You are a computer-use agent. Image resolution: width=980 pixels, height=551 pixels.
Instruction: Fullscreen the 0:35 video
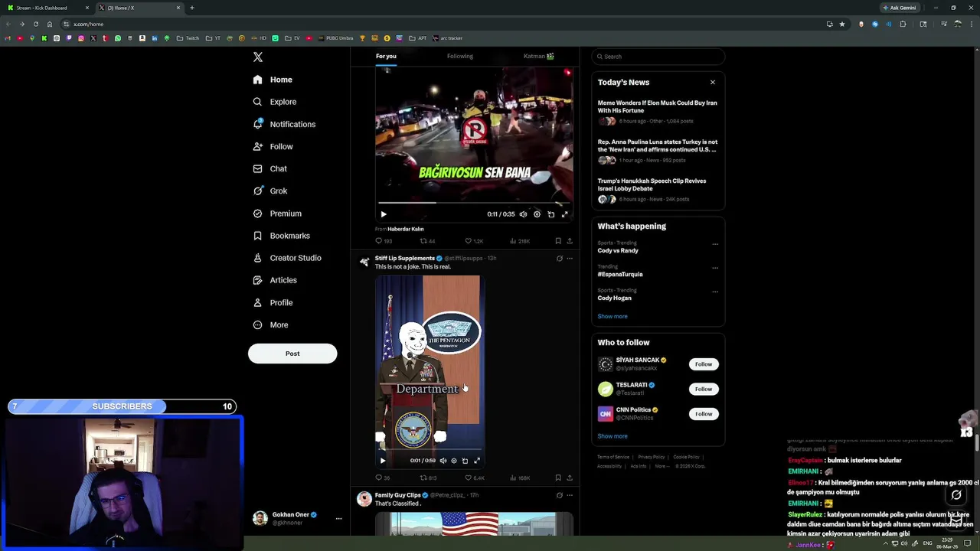(x=565, y=214)
